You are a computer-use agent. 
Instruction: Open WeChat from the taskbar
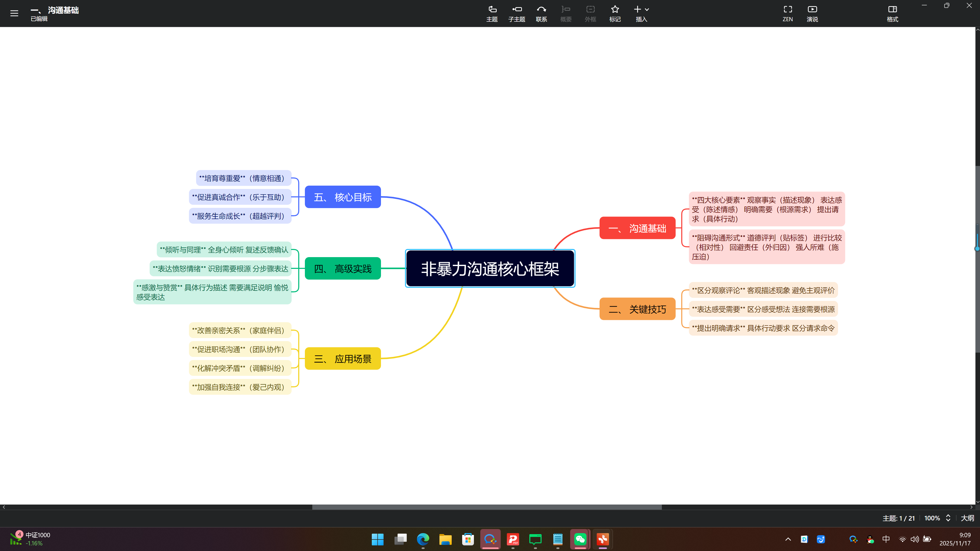coord(580,539)
